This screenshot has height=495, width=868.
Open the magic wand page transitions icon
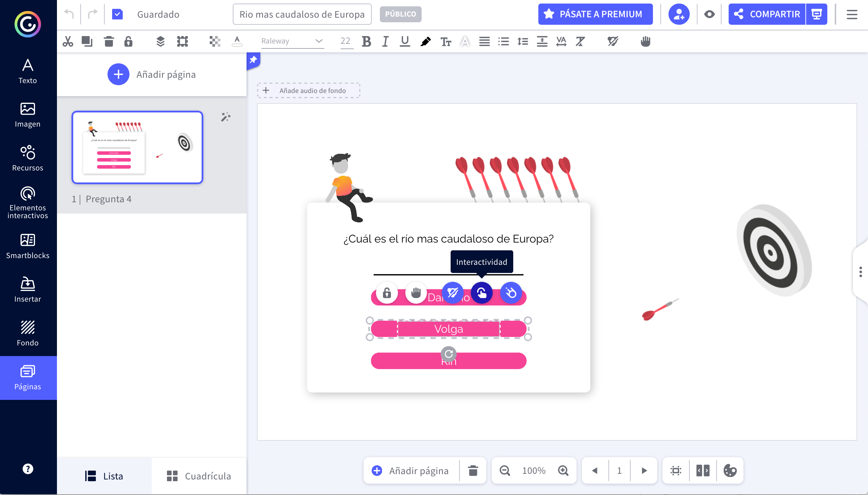tap(226, 117)
